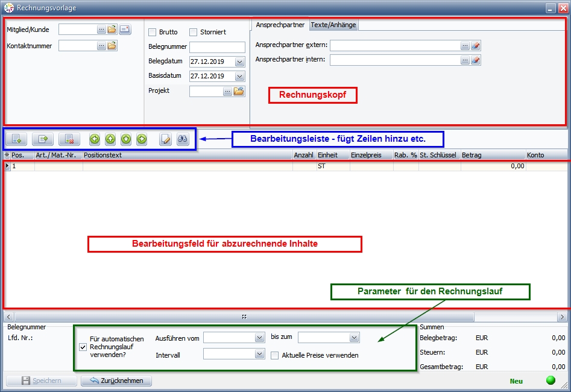
Task: Focus the Kontaktnummer input field
Action: [x=78, y=46]
